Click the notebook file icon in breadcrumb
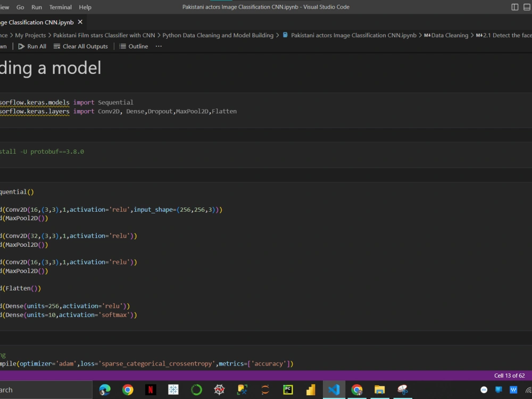This screenshot has height=399, width=532. 285,35
